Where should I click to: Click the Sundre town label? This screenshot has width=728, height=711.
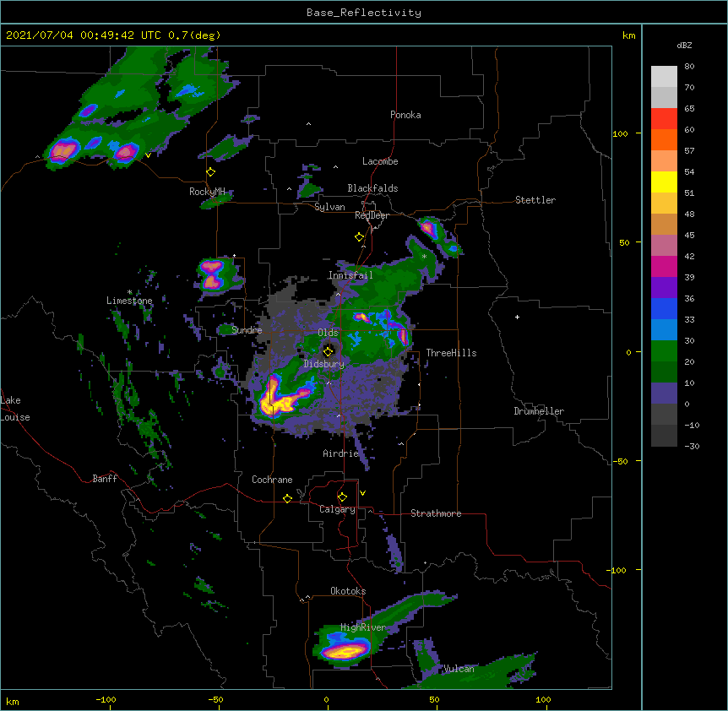[247, 330]
